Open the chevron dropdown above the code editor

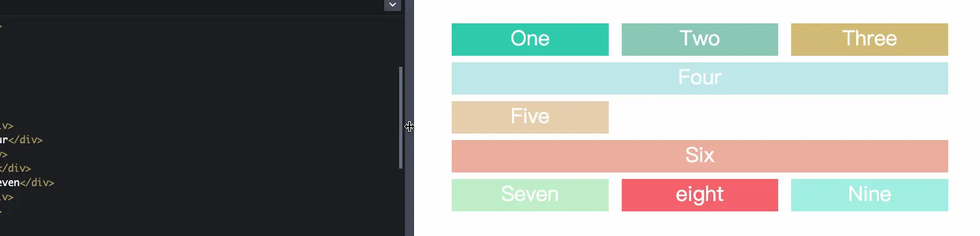pyautogui.click(x=392, y=5)
